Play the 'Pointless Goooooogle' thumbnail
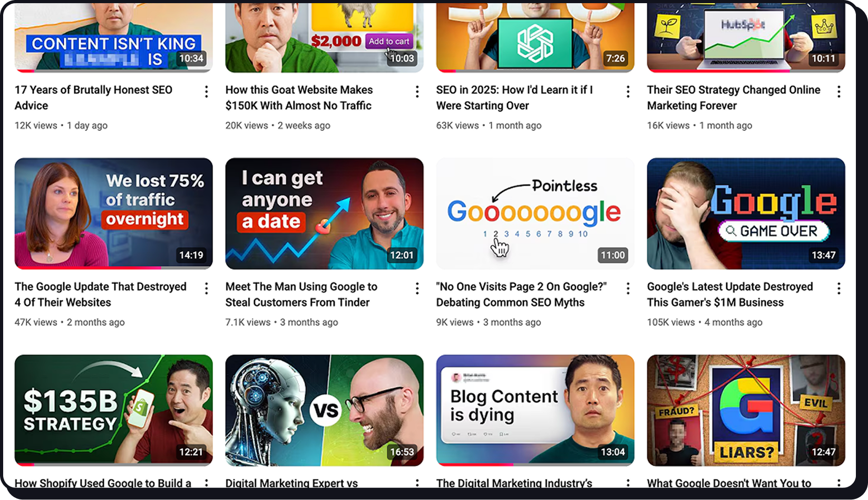The height and width of the screenshot is (500, 868). click(x=535, y=214)
